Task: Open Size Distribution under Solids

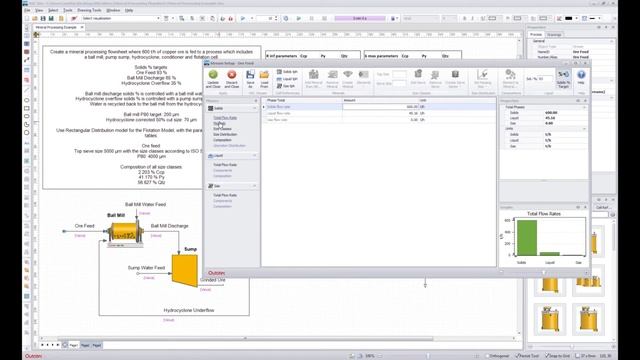Action: click(x=225, y=134)
